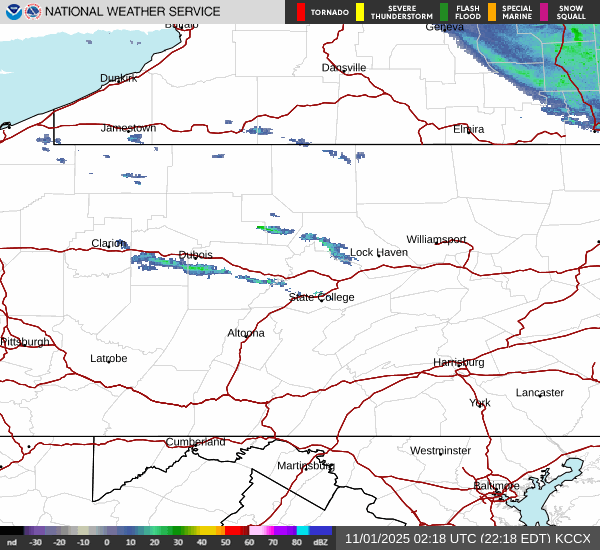
Task: Click the green Flash Flood legend swatch
Action: [444, 12]
